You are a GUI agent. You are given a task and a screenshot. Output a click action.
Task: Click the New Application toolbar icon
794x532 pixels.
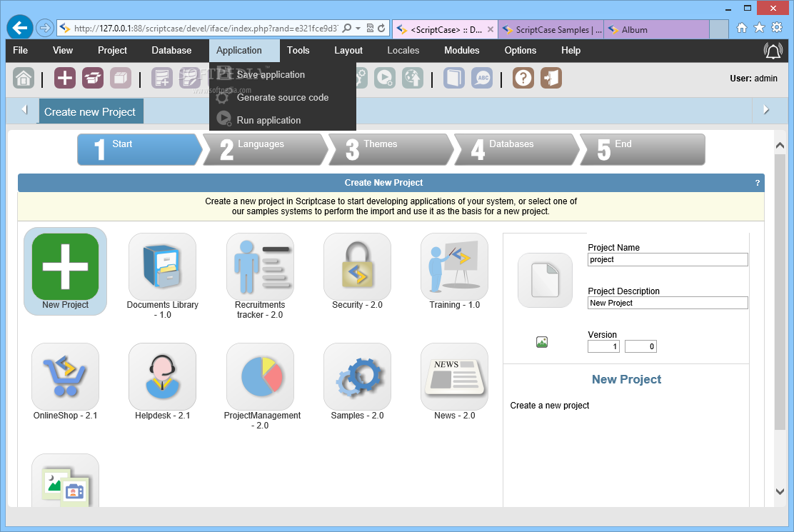click(162, 78)
